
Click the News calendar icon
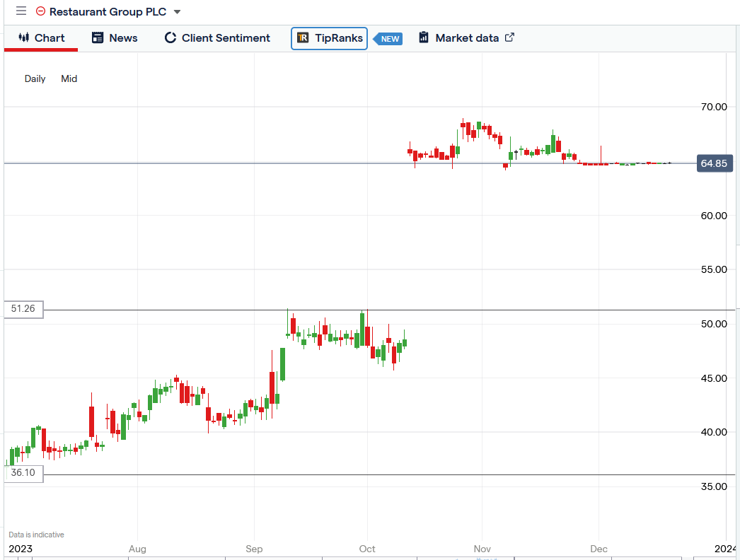[x=98, y=37]
